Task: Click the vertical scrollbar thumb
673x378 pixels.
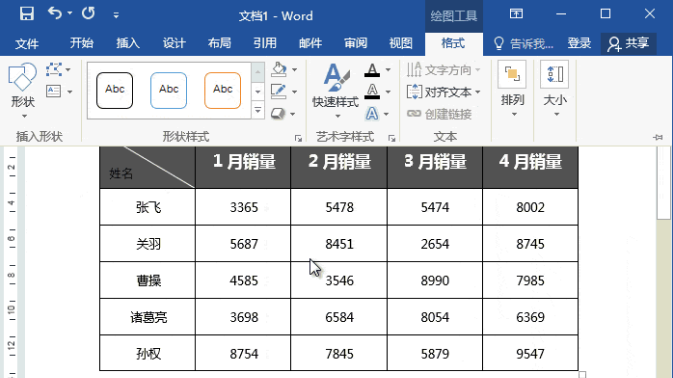Action: click(663, 182)
